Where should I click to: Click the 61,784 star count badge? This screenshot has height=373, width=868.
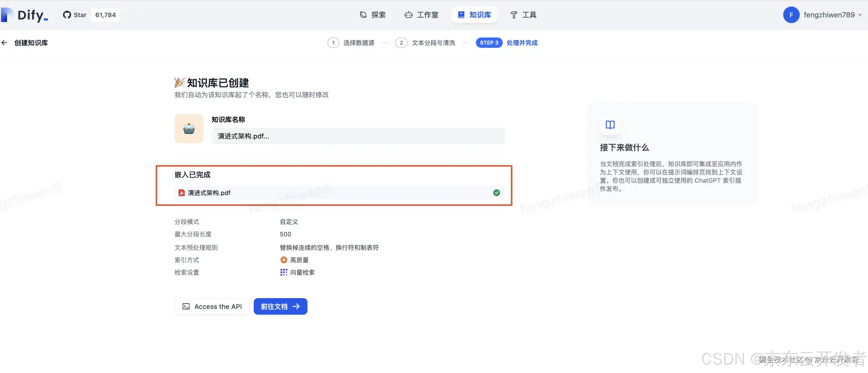pyautogui.click(x=105, y=15)
